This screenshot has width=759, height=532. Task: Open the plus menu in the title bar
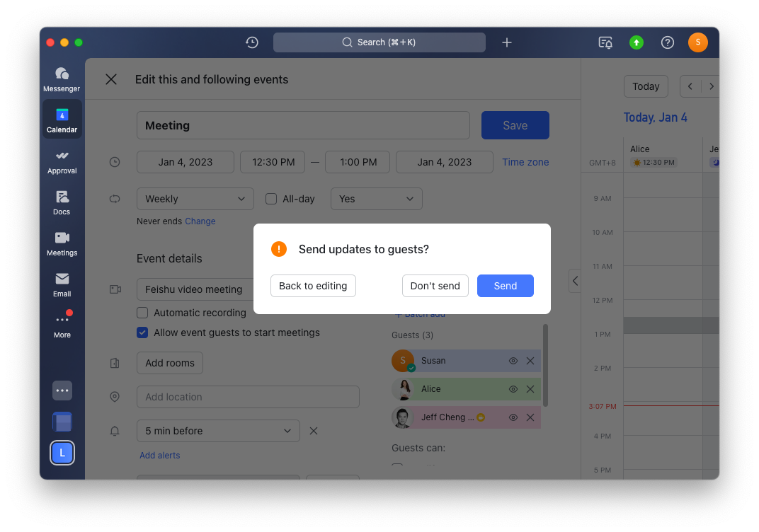click(507, 42)
